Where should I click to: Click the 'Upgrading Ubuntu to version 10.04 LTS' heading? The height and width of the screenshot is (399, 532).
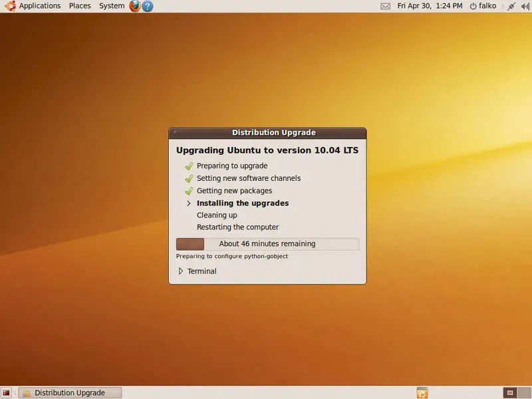coord(267,150)
